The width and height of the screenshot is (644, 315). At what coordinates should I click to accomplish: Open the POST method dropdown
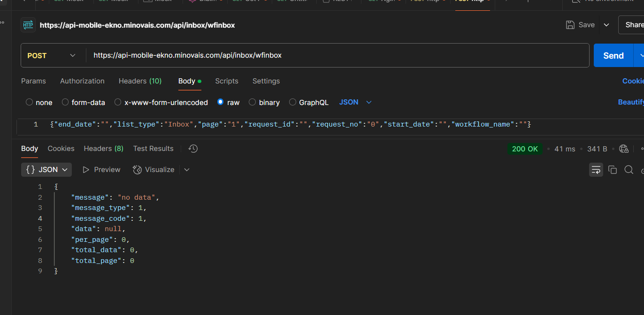coord(52,55)
